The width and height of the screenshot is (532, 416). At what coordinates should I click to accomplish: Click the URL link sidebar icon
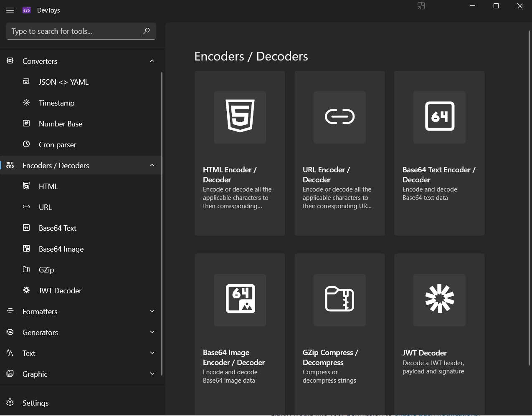(x=26, y=207)
